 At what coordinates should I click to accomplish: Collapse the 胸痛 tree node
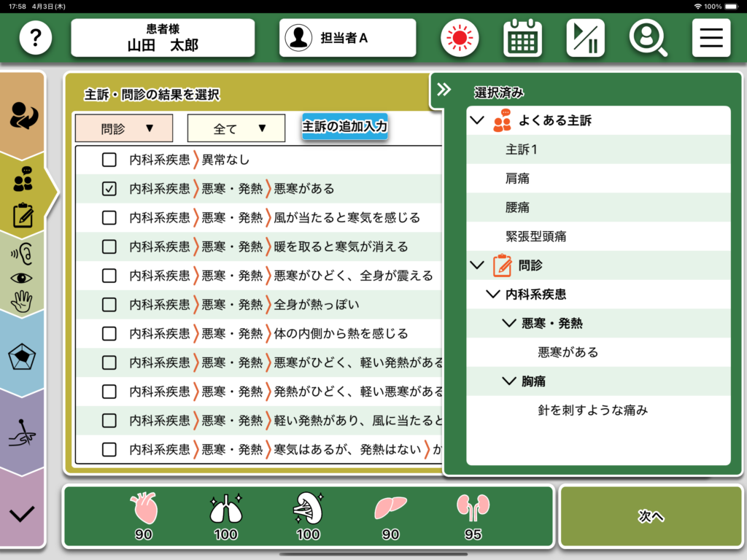509,381
